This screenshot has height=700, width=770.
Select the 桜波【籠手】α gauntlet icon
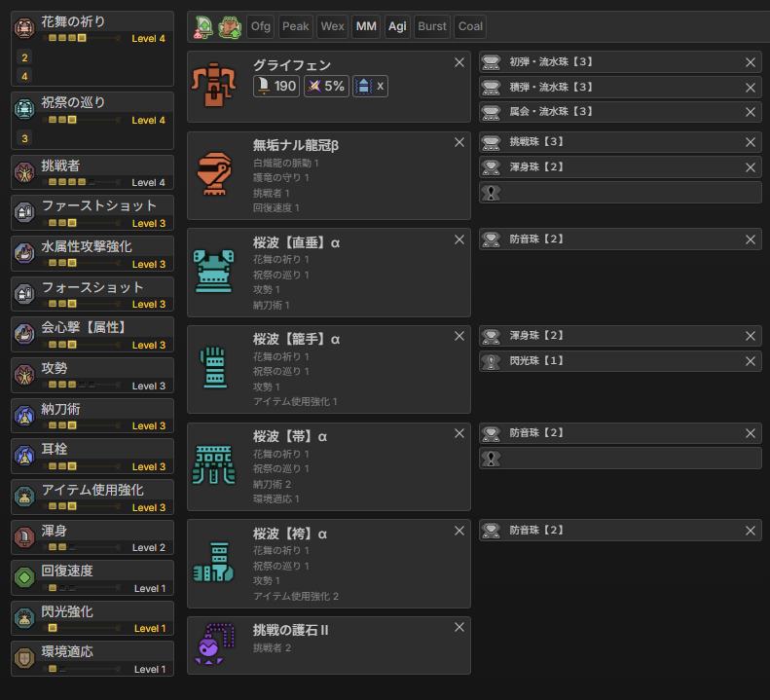coord(214,369)
